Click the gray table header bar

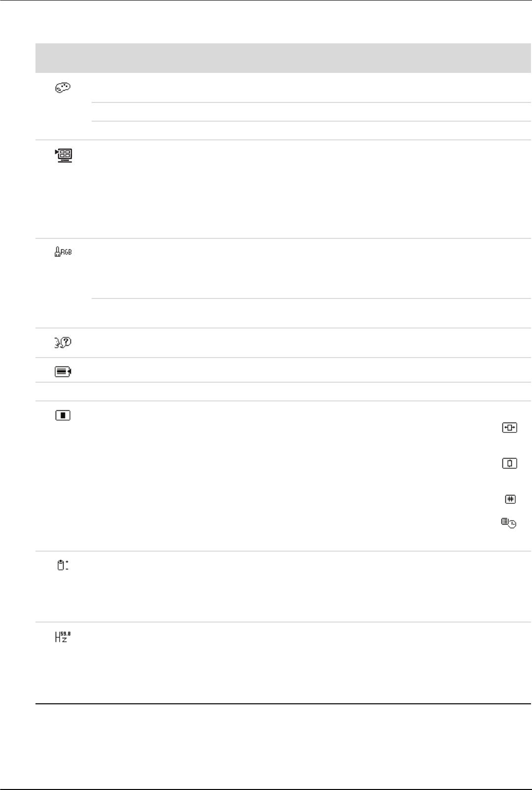pyautogui.click(x=283, y=58)
